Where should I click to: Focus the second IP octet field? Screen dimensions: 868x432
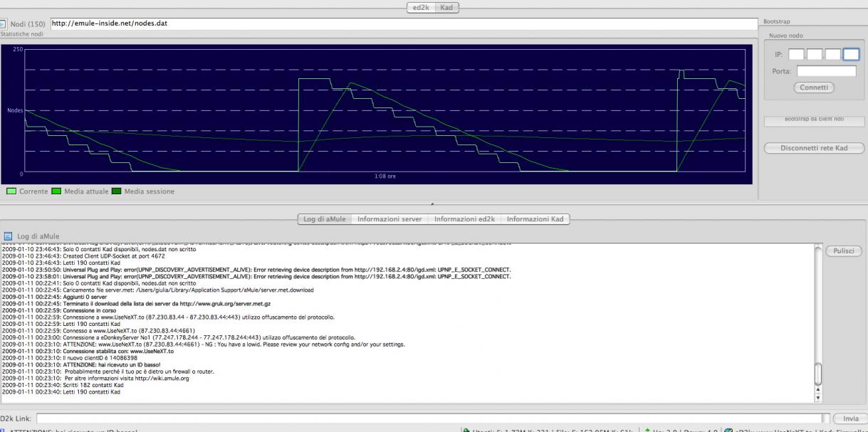[x=815, y=53]
